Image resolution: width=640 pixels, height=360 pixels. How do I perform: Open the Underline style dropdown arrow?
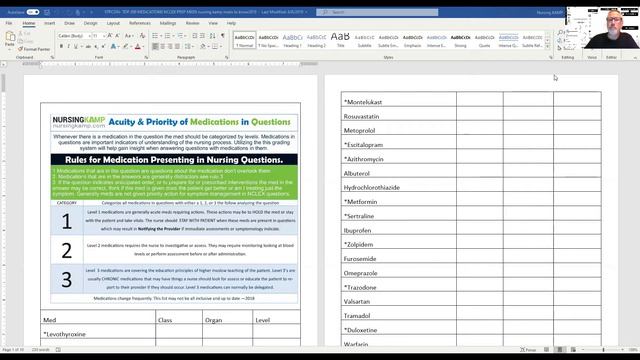(x=81, y=47)
